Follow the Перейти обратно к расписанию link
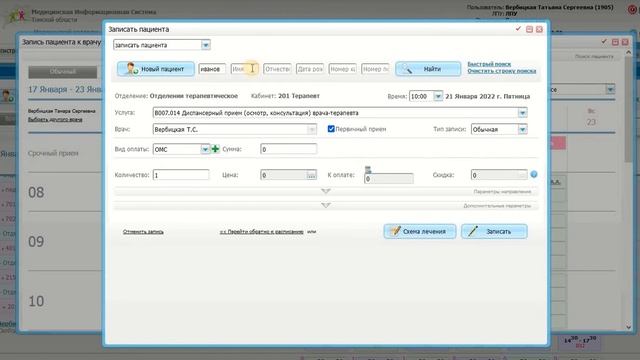The image size is (640, 360). [x=262, y=232]
